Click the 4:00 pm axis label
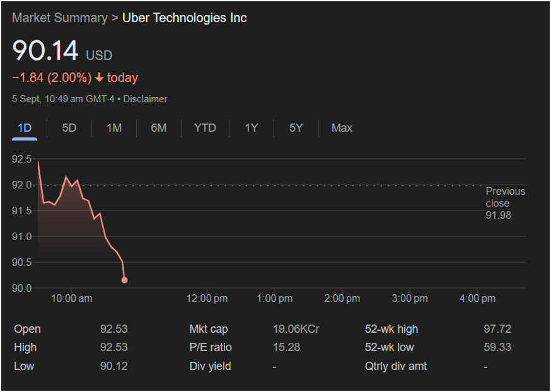The image size is (551, 392). (477, 299)
